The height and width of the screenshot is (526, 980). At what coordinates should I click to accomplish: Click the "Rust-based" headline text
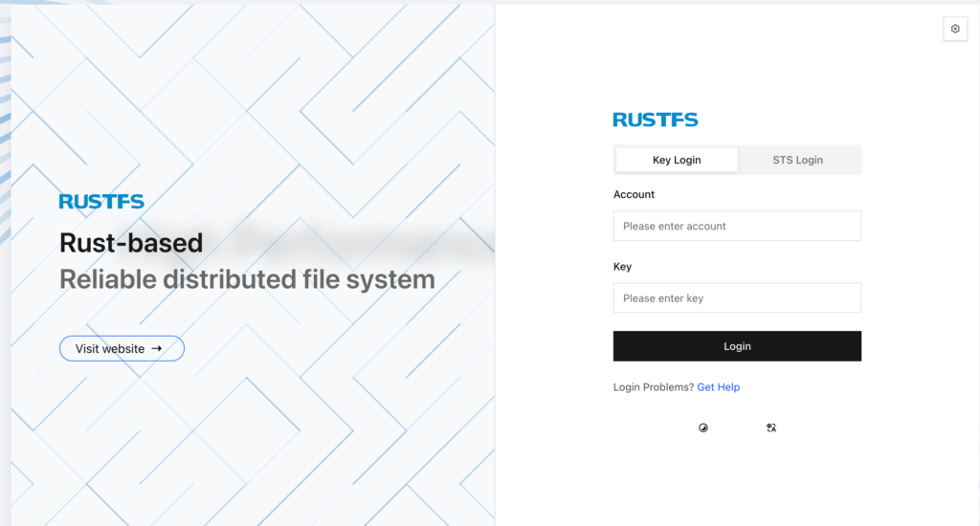click(131, 243)
